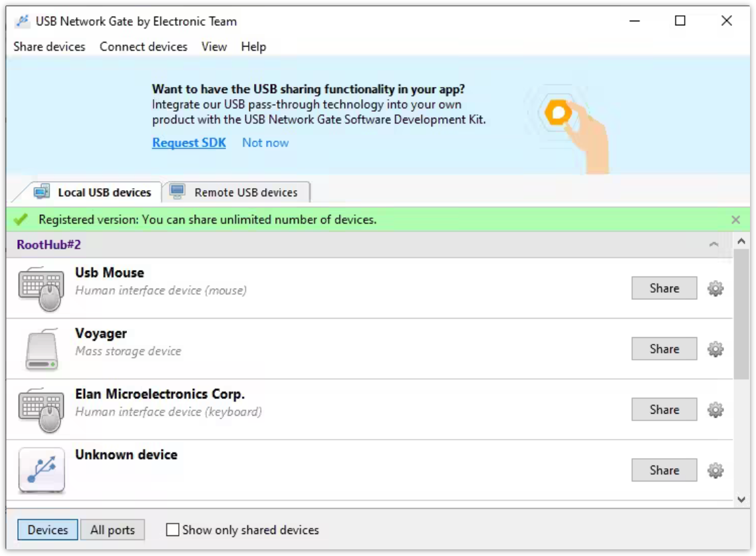Follow the Request SDK link
This screenshot has width=756, height=556.
(x=189, y=143)
